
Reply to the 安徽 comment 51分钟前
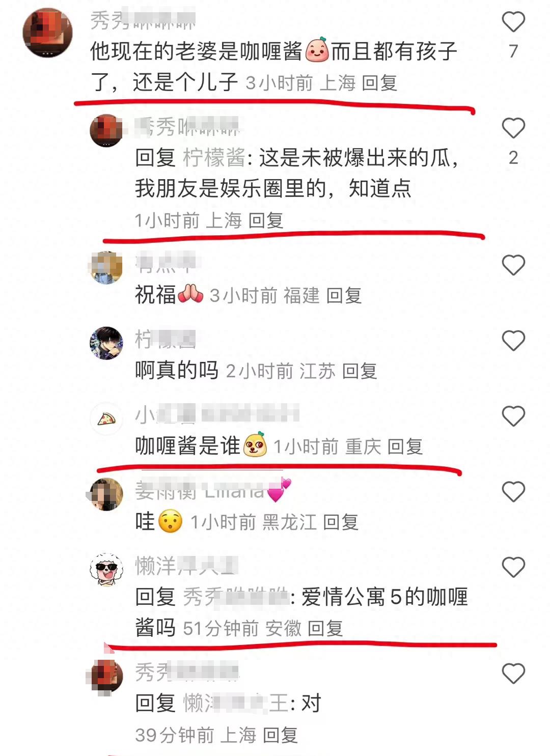pyautogui.click(x=325, y=628)
